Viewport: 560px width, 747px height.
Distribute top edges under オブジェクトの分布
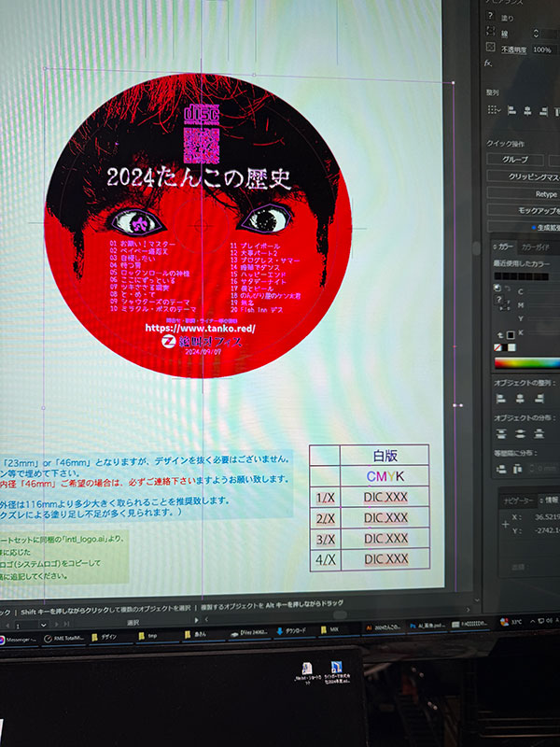[501, 433]
